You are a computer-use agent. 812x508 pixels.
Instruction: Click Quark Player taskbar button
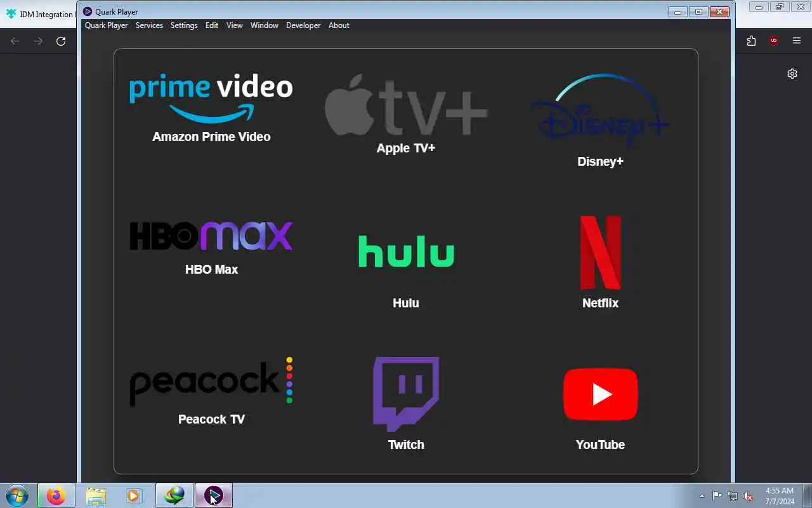(x=214, y=495)
